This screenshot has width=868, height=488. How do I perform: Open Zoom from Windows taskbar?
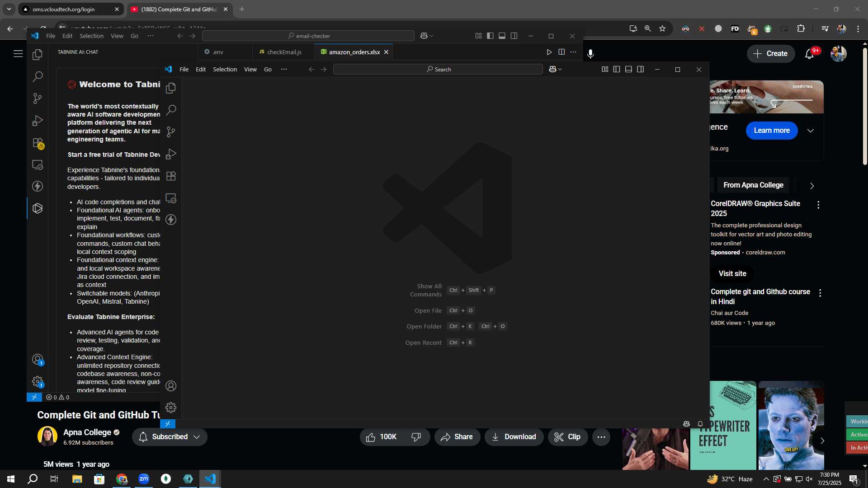click(x=144, y=479)
